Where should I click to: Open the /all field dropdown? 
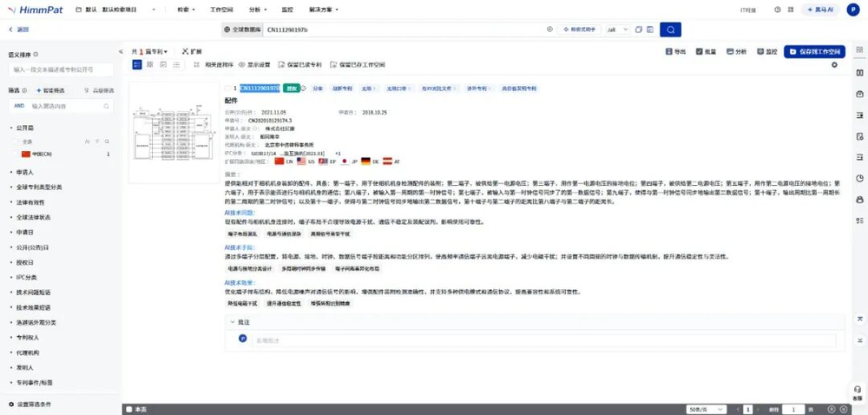tap(618, 30)
